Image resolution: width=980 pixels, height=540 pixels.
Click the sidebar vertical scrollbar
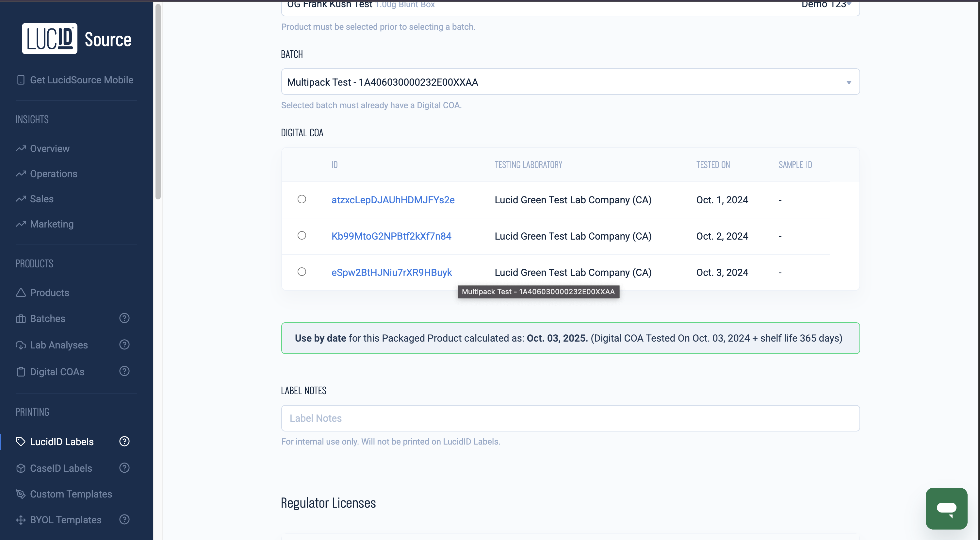coord(158,102)
